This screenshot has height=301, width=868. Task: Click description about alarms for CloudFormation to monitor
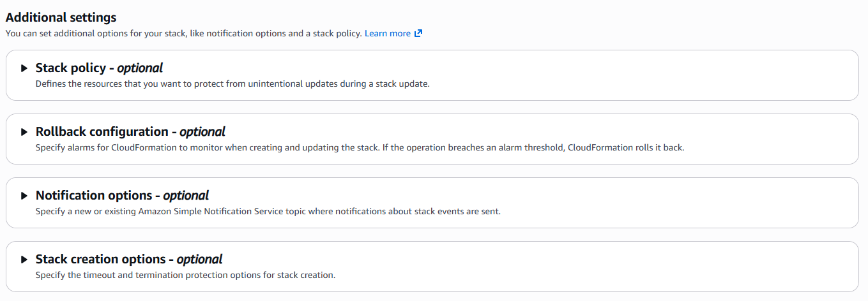[360, 147]
